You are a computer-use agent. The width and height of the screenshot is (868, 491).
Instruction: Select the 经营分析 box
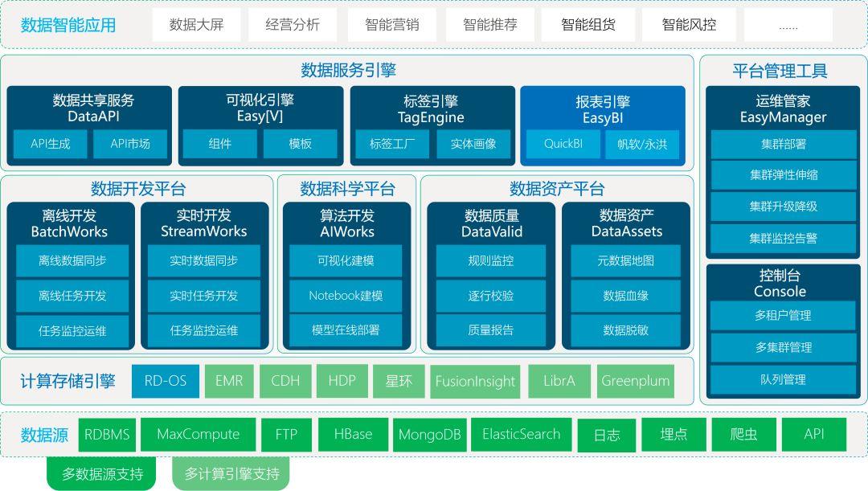coord(293,25)
